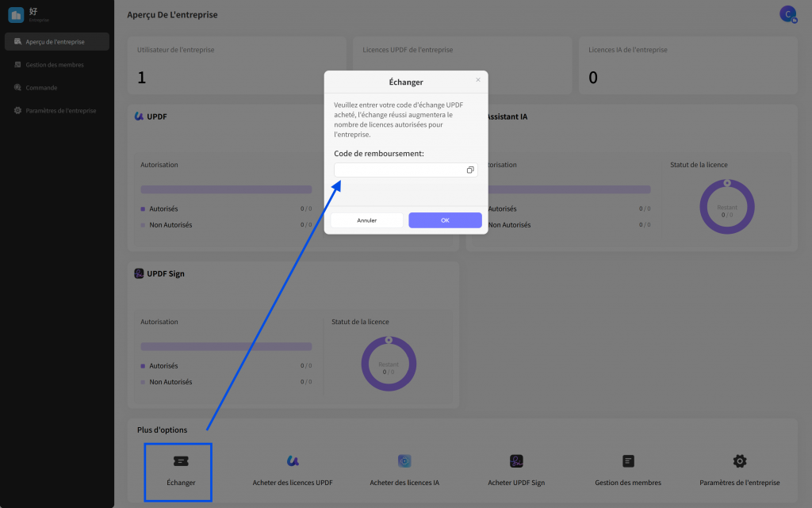Click the Échanger ticket icon
The width and height of the screenshot is (812, 508).
(181, 461)
